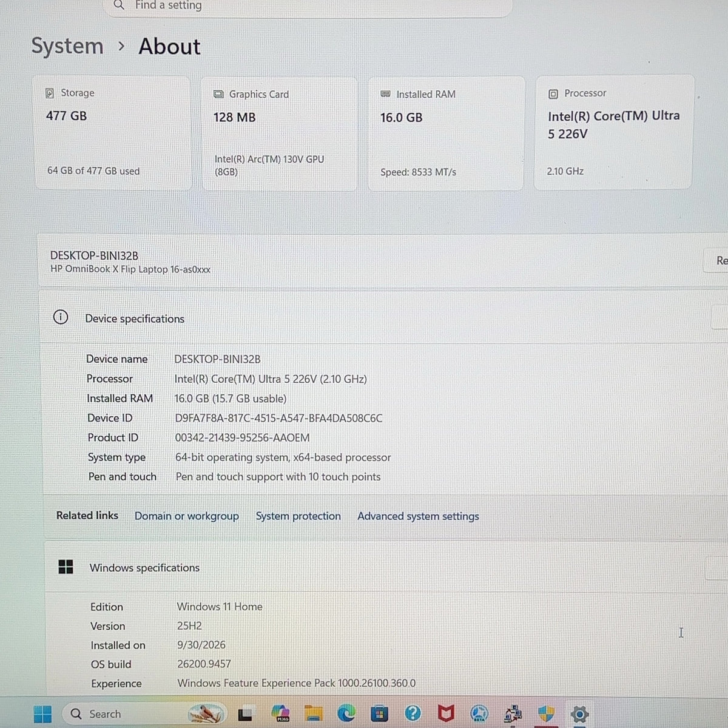Open Advanced system settings link

418,516
